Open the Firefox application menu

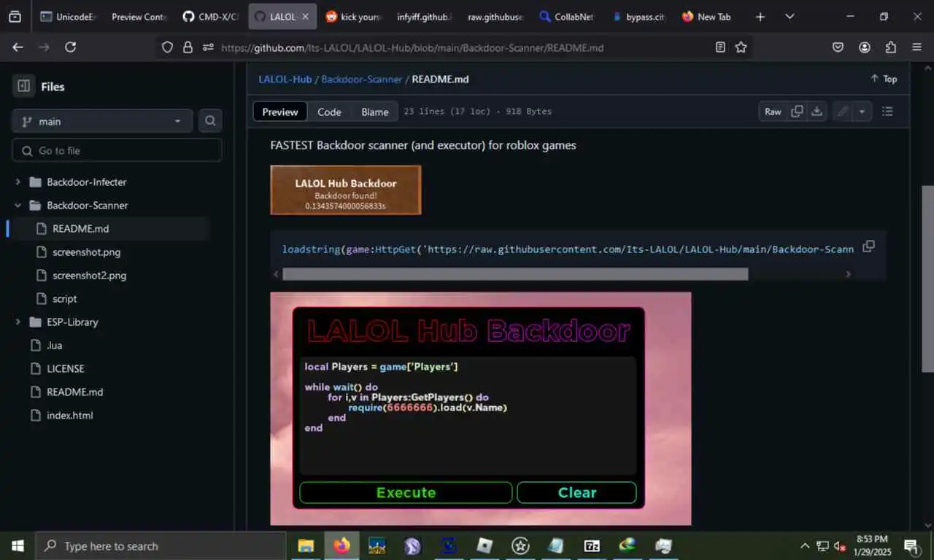coord(917,47)
